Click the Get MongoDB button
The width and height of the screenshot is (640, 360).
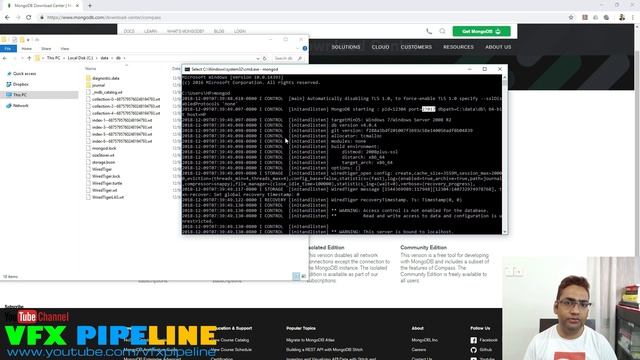481,31
